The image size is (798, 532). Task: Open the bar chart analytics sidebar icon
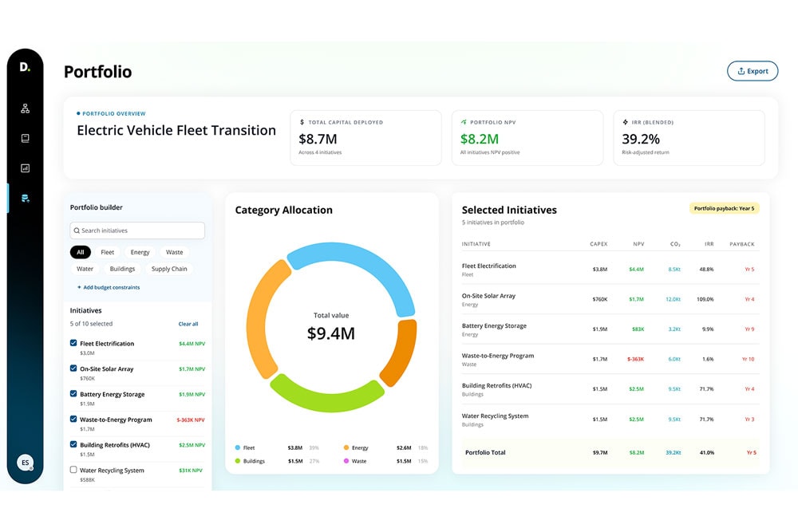25,168
